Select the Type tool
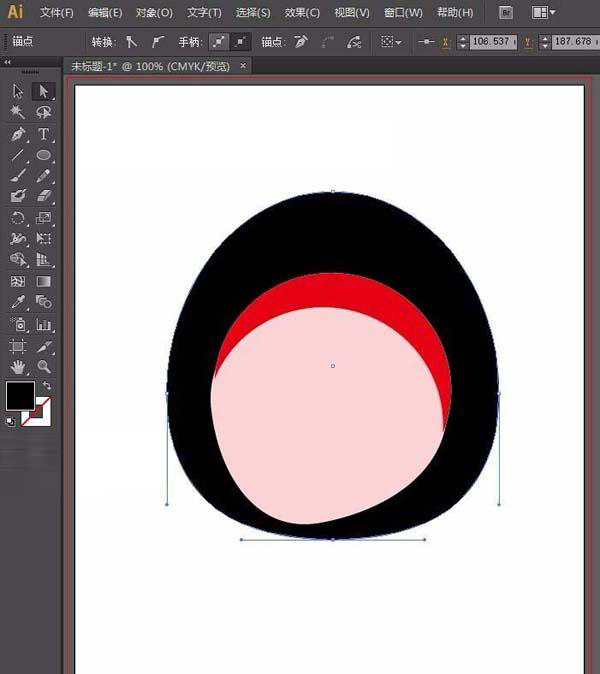This screenshot has height=674, width=600. [x=44, y=134]
